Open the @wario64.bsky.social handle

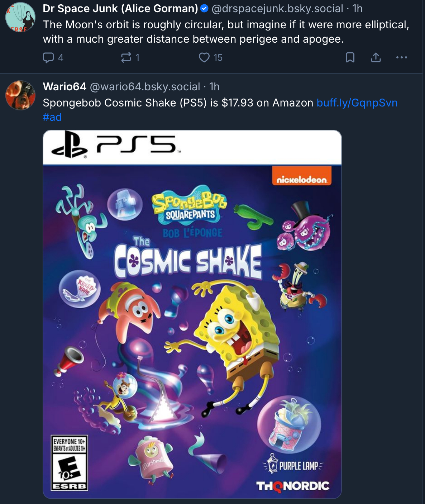click(145, 86)
